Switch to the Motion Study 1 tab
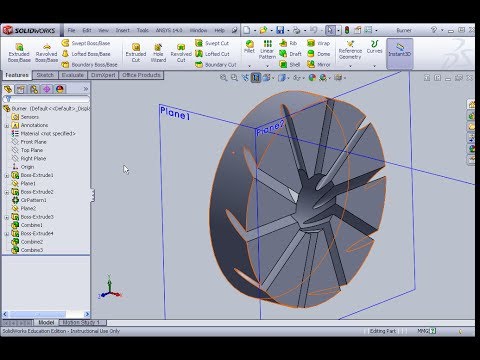480x360 pixels. pos(82,322)
